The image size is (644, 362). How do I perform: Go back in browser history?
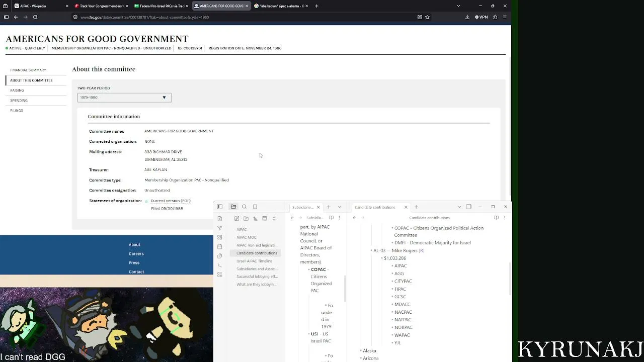[16, 17]
